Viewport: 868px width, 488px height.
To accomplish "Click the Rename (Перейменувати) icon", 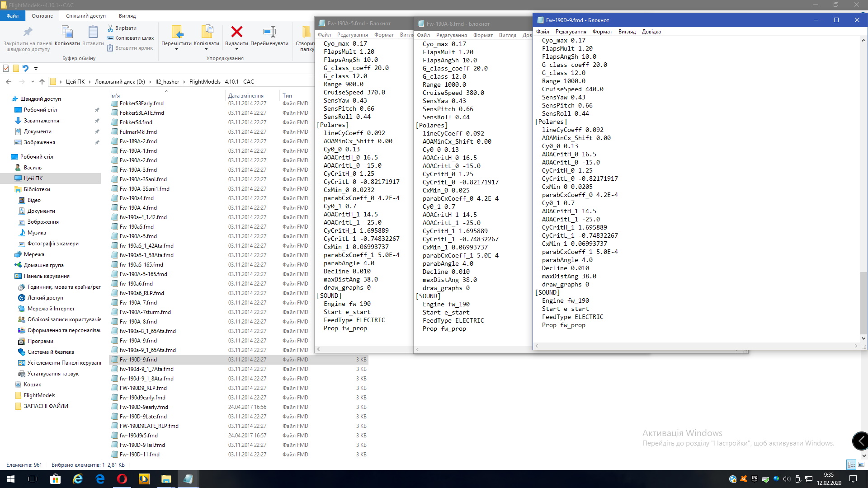I will point(269,32).
